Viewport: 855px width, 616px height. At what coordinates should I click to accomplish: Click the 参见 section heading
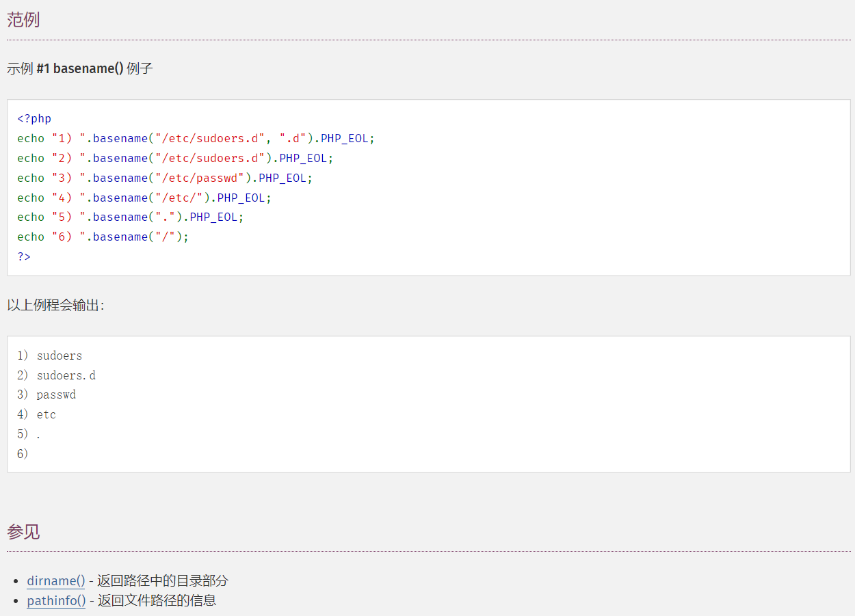point(23,531)
